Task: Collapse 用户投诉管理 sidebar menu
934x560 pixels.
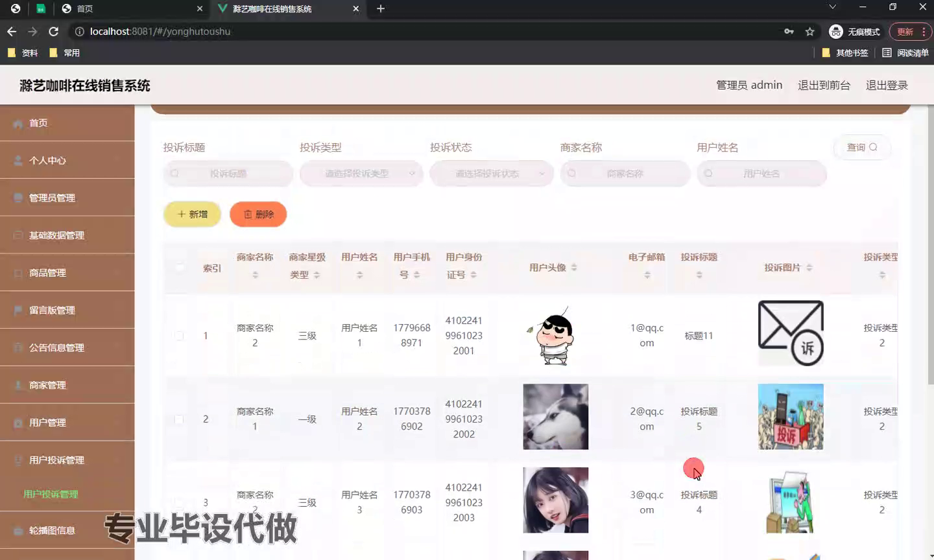Action: pyautogui.click(x=67, y=460)
